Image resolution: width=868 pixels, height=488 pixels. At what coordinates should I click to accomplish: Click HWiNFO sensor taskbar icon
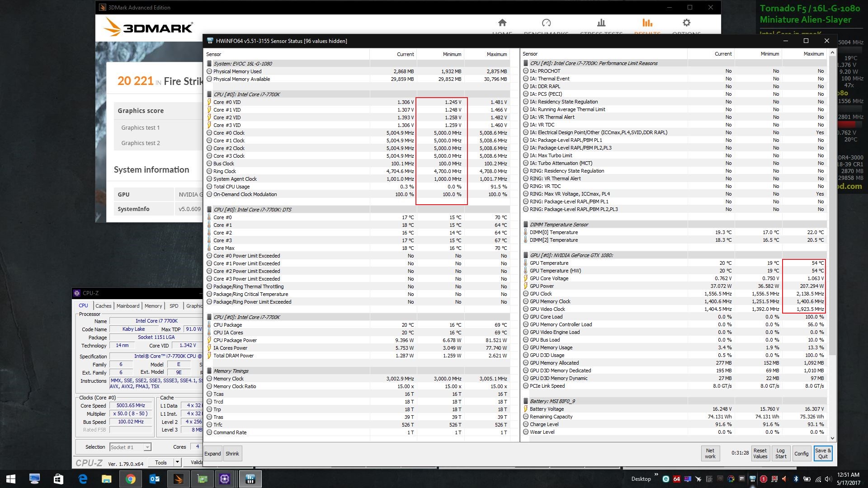pos(250,479)
